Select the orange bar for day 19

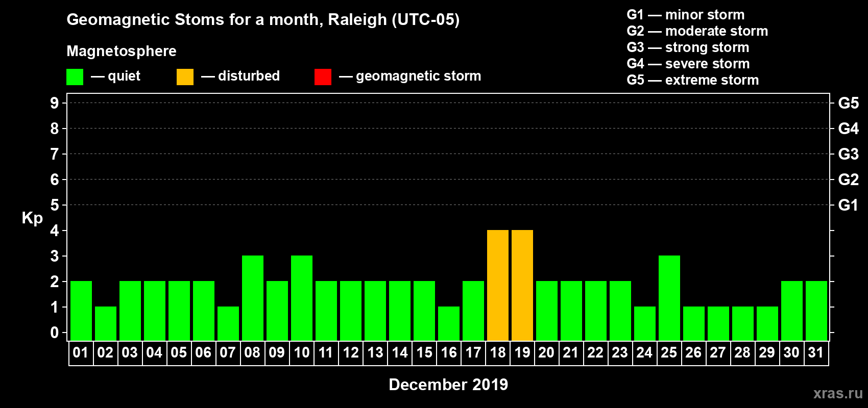522,285
